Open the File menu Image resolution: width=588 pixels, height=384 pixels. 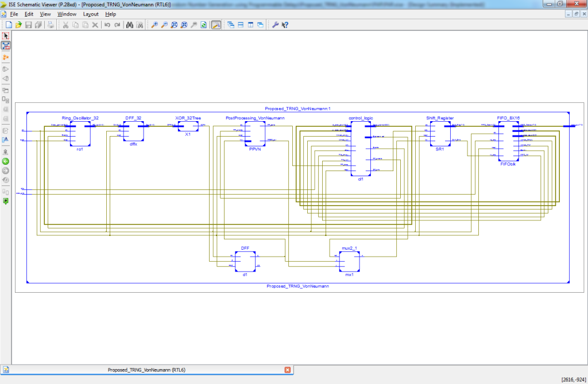14,14
